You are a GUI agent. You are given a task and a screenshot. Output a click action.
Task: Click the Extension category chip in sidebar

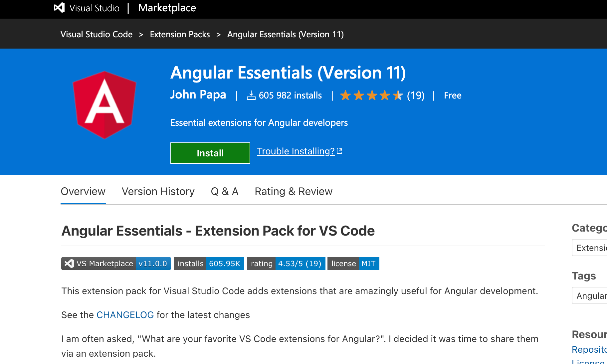(590, 248)
